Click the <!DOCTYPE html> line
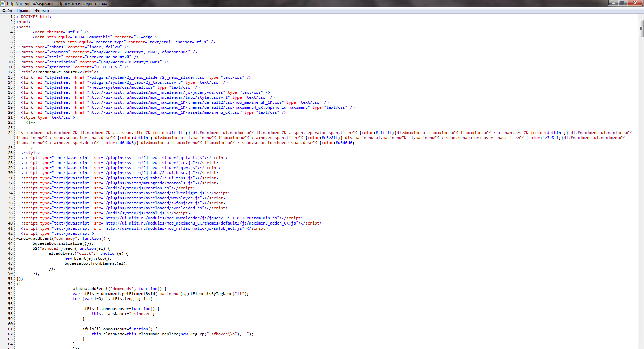 point(34,17)
